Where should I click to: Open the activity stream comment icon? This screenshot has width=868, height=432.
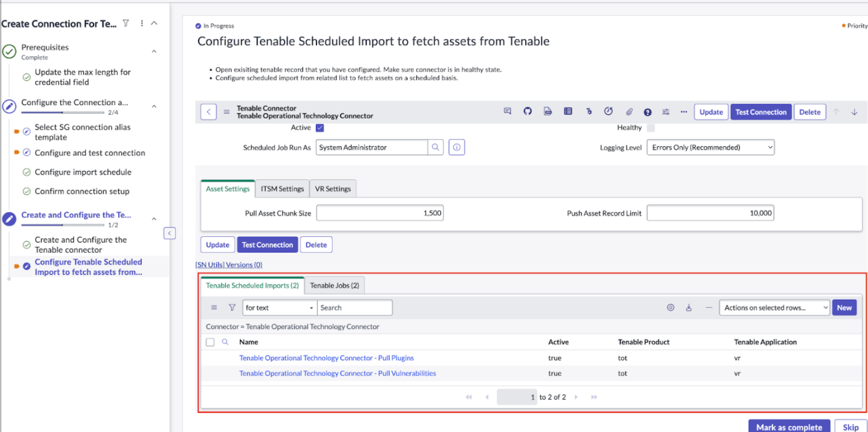click(508, 111)
